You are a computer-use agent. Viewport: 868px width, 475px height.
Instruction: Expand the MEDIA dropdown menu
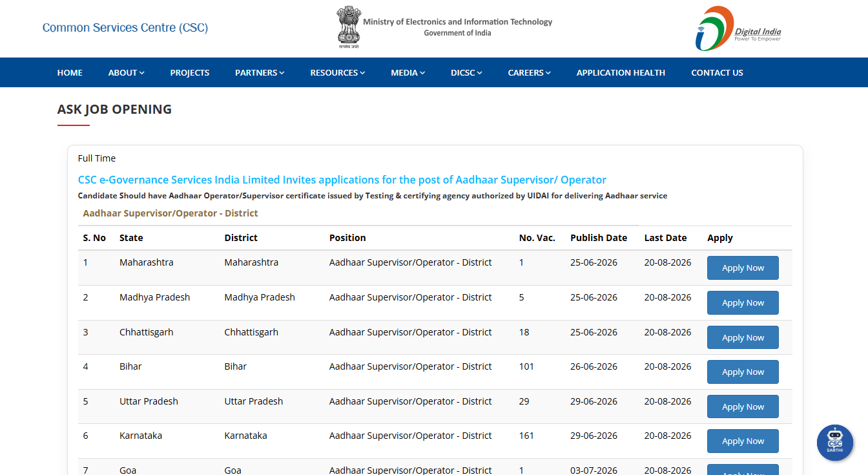408,73
